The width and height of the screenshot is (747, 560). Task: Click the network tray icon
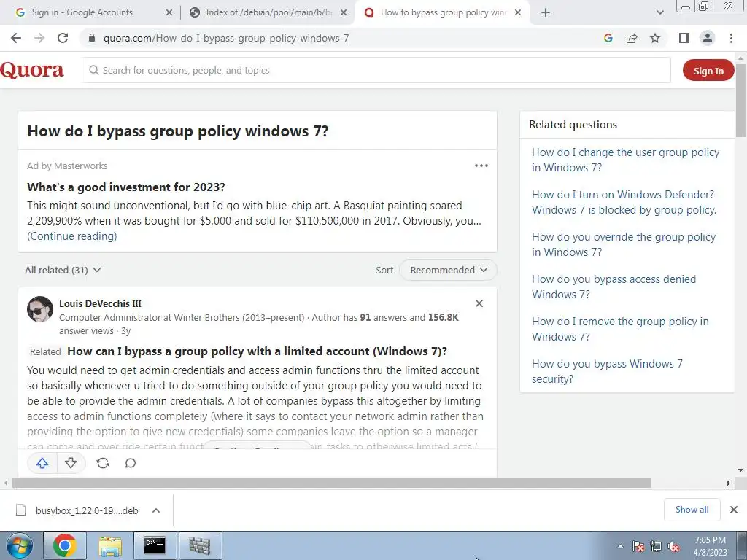[656, 546]
